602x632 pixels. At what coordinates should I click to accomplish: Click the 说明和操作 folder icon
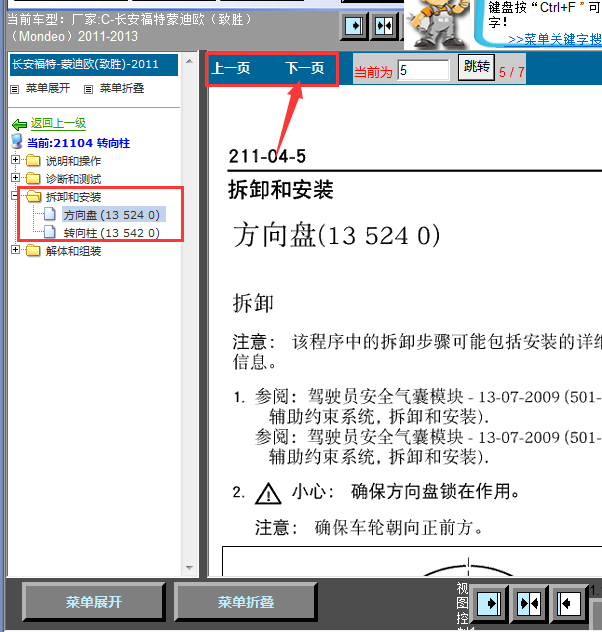click(x=33, y=161)
